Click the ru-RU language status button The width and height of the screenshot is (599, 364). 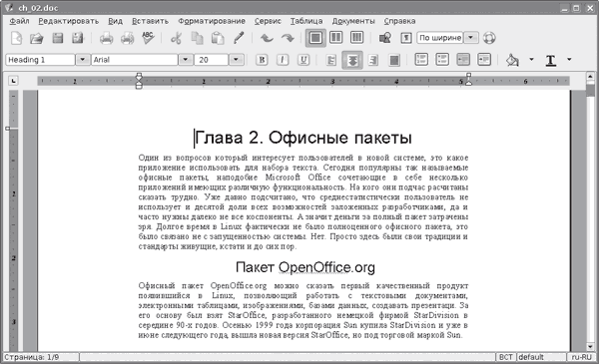(581, 357)
